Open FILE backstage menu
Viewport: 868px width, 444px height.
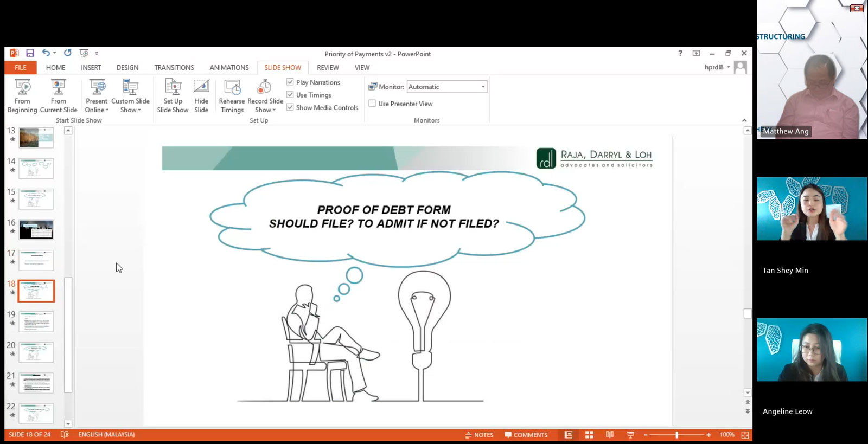pos(21,67)
